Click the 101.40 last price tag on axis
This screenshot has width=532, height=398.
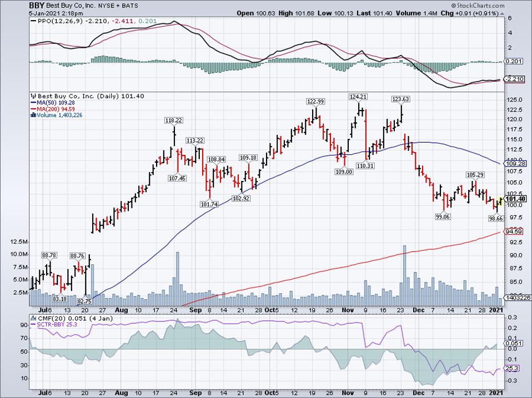515,199
